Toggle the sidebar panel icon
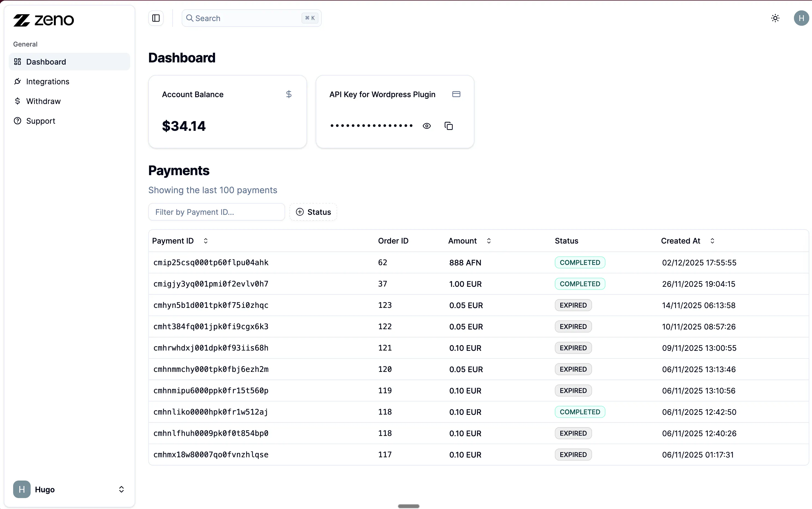812x509 pixels. point(156,18)
